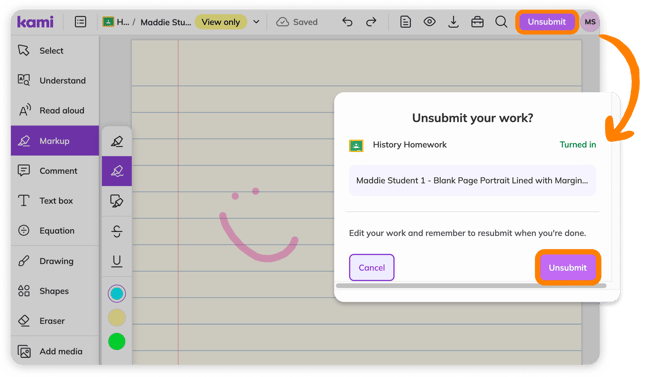Select the text highlighter sub-tool
This screenshot has width=670, height=377.
tap(117, 141)
